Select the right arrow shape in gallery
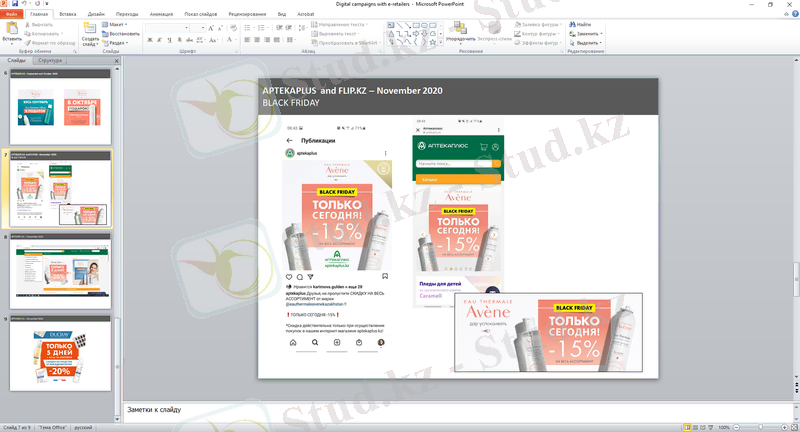This screenshot has width=800, height=432. pos(416,34)
